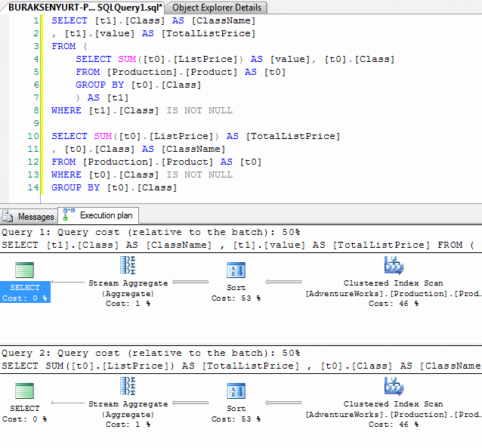Switch to the Messages tab
This screenshot has width=482, height=448.
[29, 217]
